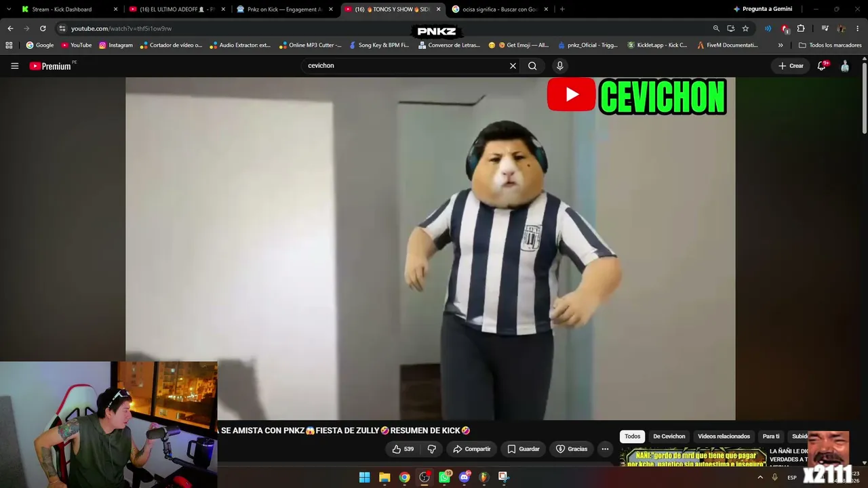Screen dimensions: 868x488
Task: Open the Todos los marcadores folder
Action: tap(830, 45)
